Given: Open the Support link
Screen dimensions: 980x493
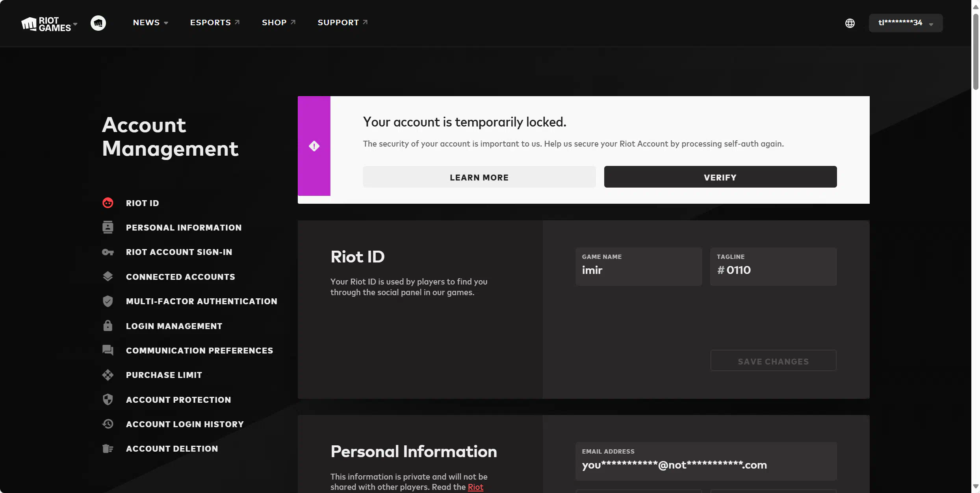Looking at the screenshot, I should click(342, 22).
